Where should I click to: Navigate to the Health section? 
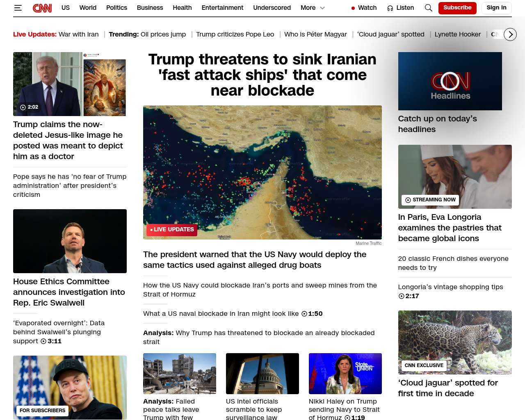(x=182, y=8)
